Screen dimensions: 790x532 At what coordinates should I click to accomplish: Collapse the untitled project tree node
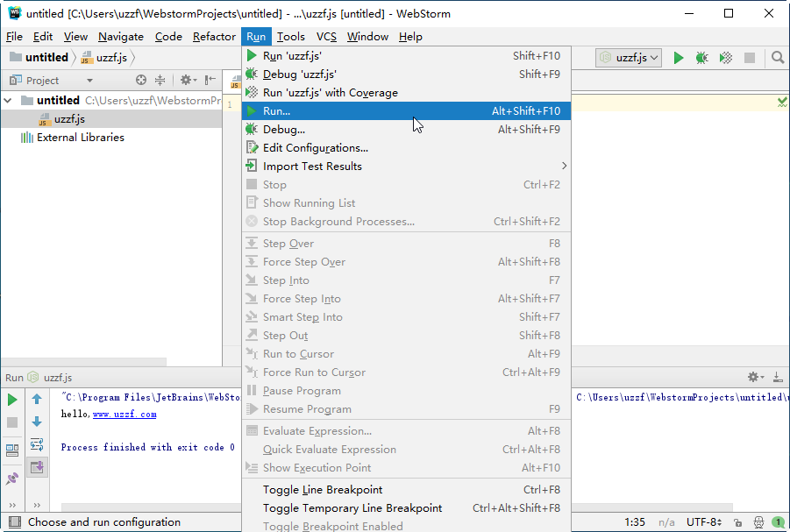click(8, 100)
